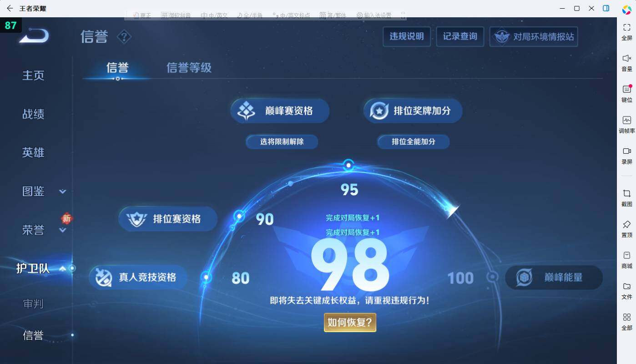Switch 全/半角 character width
The image size is (636, 364).
click(251, 15)
